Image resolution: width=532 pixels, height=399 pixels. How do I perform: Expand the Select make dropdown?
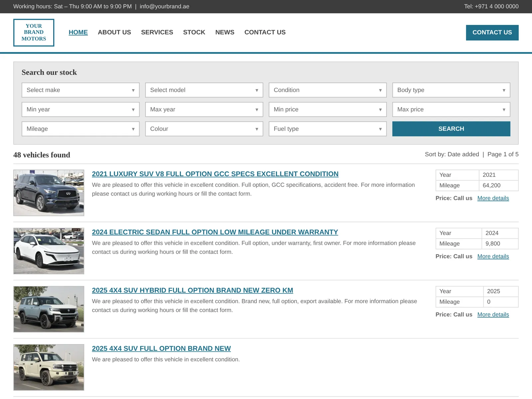pos(80,90)
